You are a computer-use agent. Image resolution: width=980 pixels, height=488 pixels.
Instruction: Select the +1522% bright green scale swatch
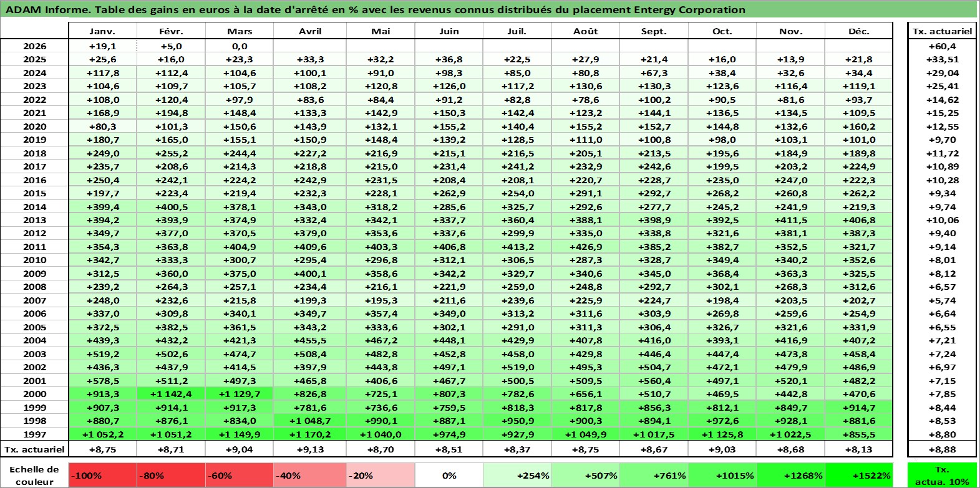click(858, 475)
